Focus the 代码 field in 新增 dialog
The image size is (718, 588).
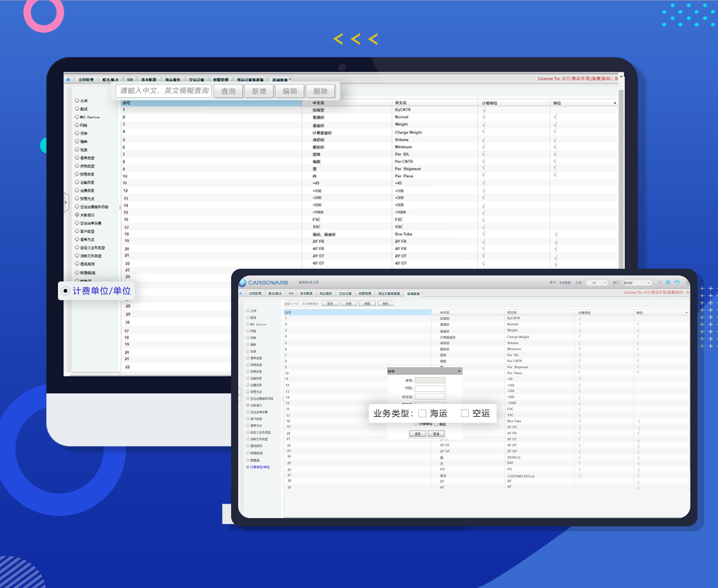point(430,388)
